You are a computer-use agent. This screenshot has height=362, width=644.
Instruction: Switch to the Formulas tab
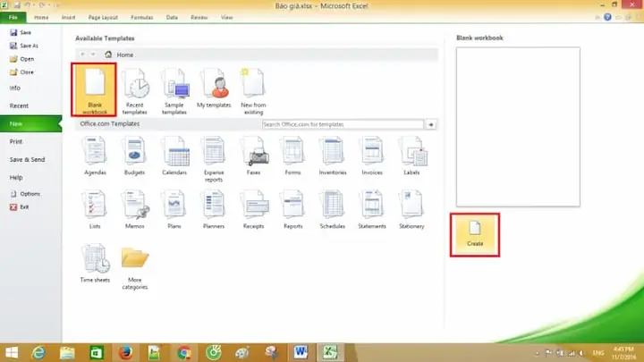141,17
